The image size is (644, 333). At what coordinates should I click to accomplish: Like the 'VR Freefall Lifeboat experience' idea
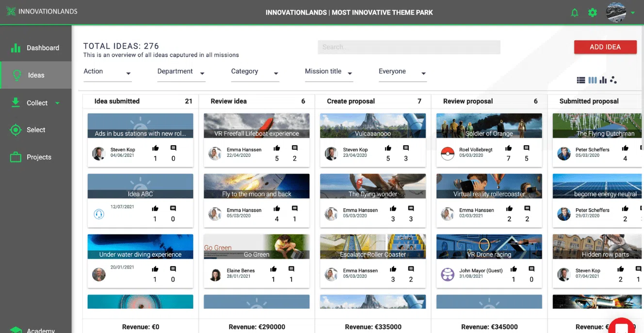tap(276, 148)
